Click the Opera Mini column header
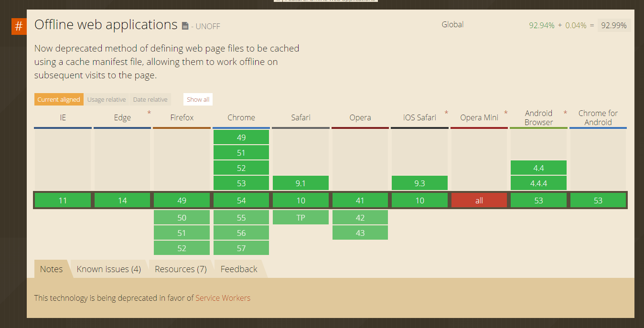 (x=479, y=117)
